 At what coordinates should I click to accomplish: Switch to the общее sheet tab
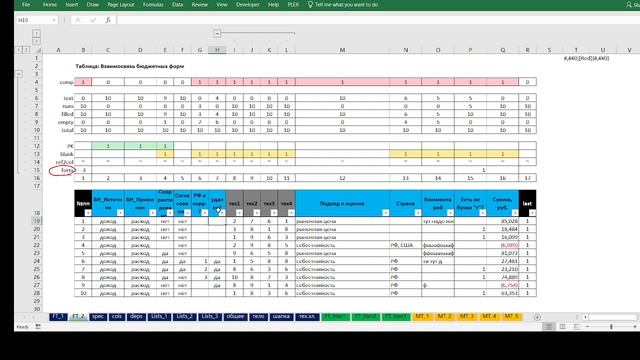[x=235, y=317]
